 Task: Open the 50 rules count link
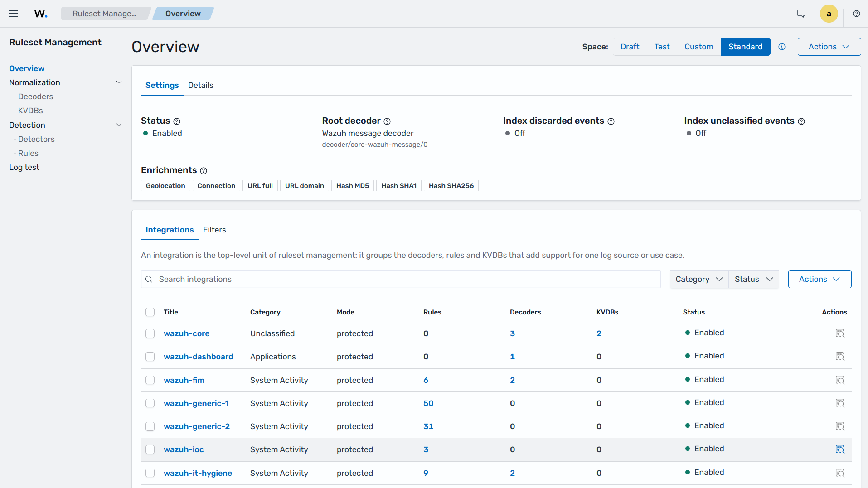pos(428,403)
